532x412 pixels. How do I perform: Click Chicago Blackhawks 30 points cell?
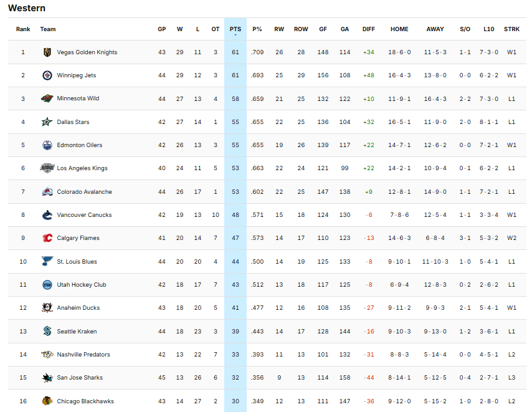(235, 401)
